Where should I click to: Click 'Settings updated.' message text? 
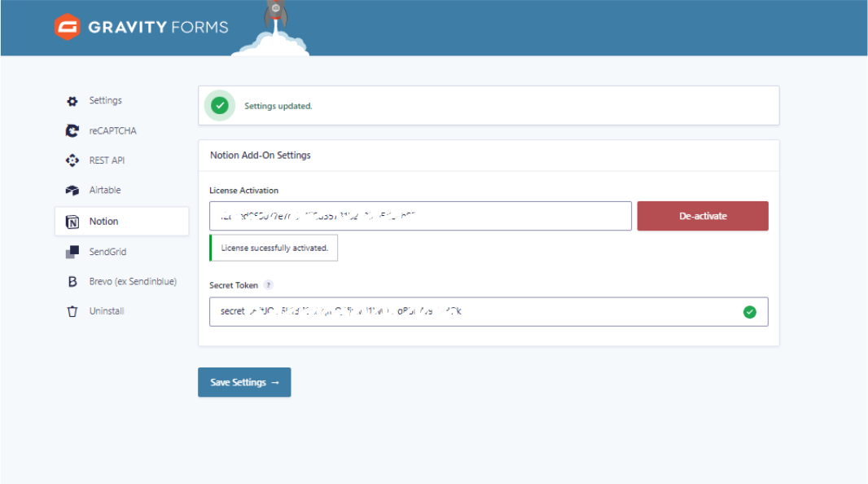pos(278,106)
